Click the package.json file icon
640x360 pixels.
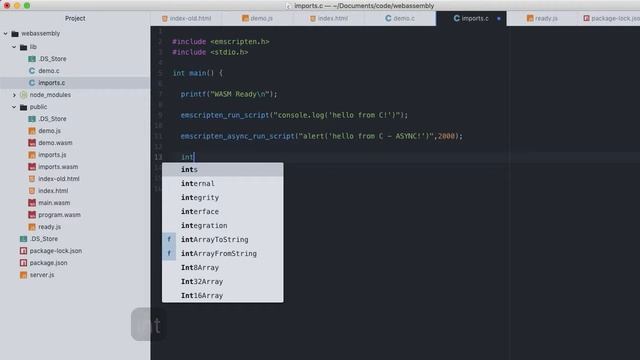[x=23, y=263]
